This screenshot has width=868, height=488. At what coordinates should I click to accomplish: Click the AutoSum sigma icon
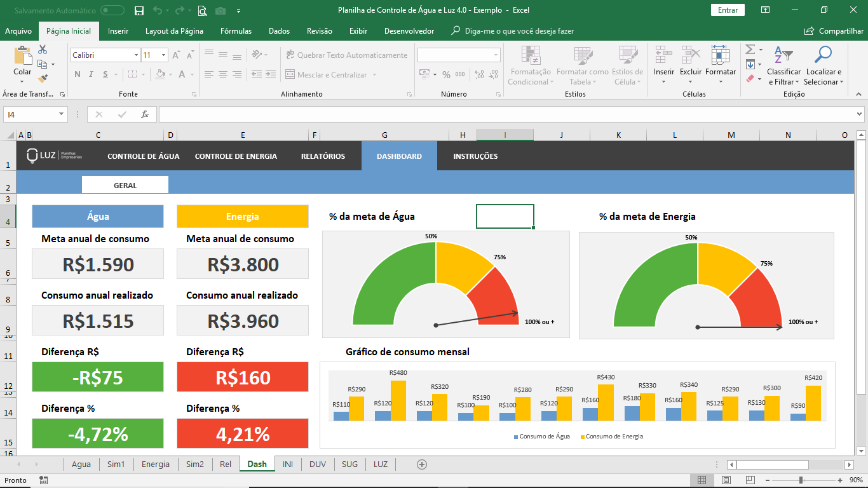[750, 50]
